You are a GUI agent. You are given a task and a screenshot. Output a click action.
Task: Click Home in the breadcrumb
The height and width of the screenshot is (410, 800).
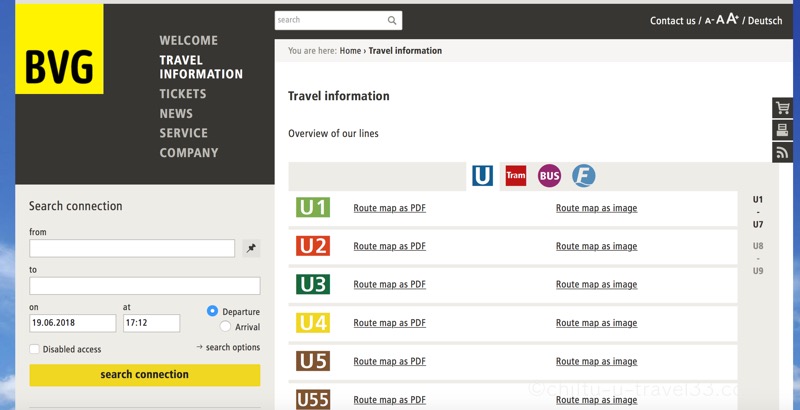[350, 50]
